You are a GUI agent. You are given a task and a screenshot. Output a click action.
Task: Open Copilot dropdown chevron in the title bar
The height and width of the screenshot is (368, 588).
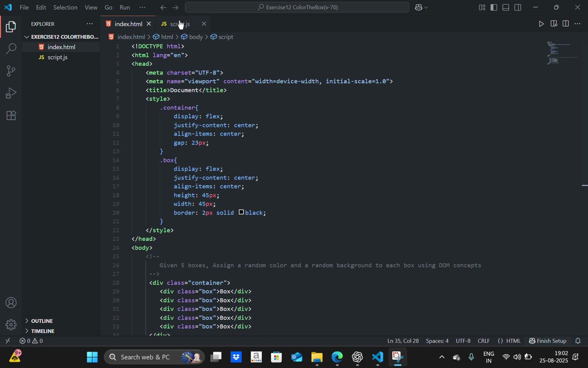click(426, 8)
